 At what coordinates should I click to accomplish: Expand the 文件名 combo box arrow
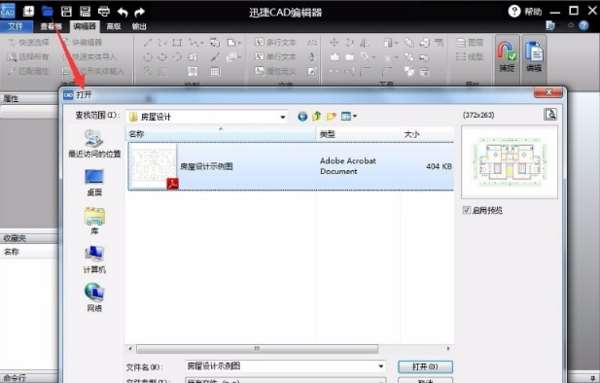[x=381, y=366]
